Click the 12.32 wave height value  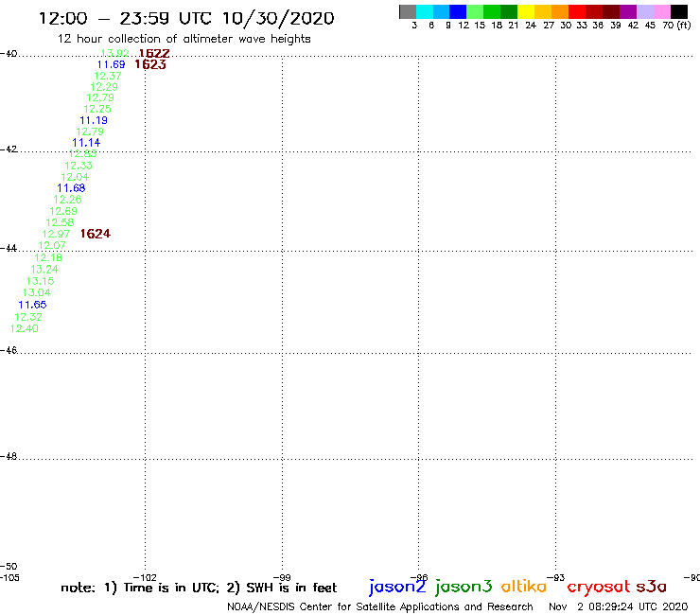(x=28, y=317)
